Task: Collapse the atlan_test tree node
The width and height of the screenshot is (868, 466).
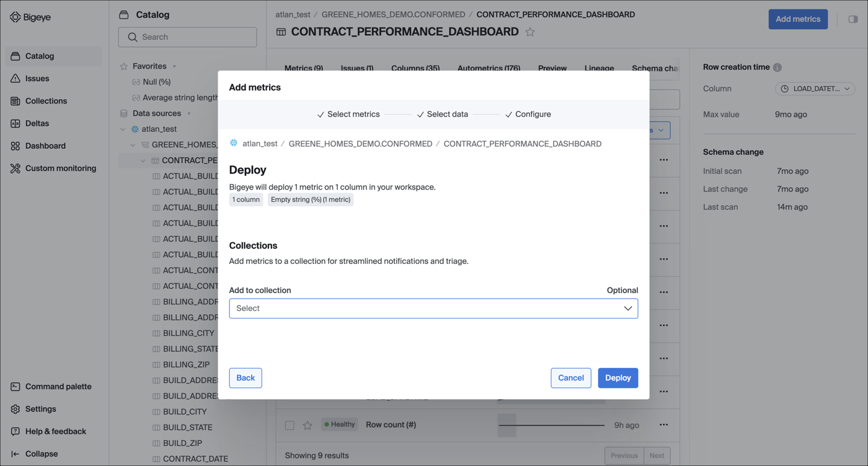Action: 122,130
